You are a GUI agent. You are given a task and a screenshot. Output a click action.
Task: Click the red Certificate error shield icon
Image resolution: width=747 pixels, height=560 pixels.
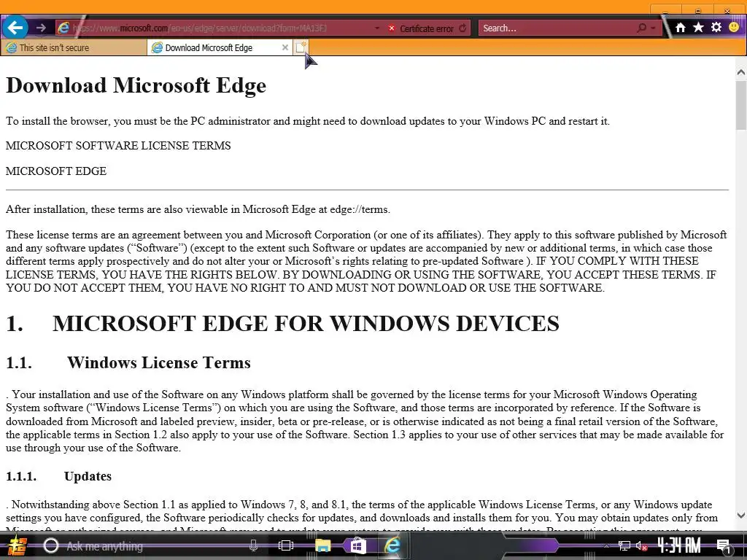coord(392,28)
